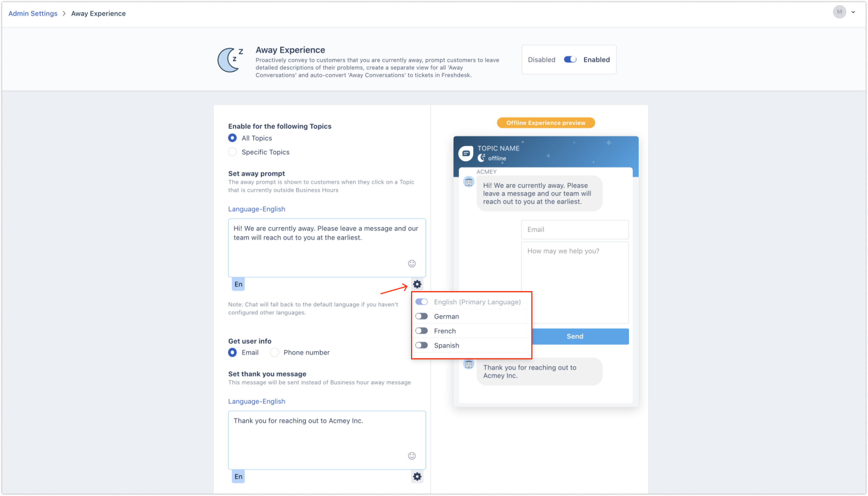868x496 pixels.
Task: Turn on the Spanish language toggle
Action: click(421, 346)
